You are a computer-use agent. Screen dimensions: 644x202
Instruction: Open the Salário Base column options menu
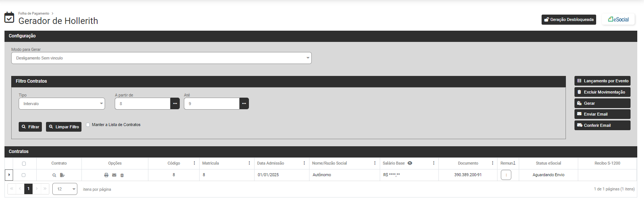434,163
